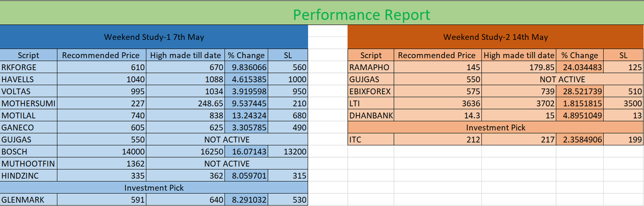Select the stop loss 490 cell
Viewport: 644px width, 206px height.
tap(288, 128)
